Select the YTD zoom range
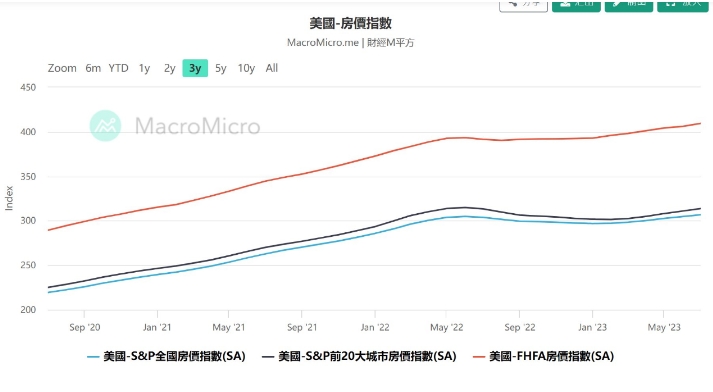This screenshot has width=713, height=392. point(118,68)
